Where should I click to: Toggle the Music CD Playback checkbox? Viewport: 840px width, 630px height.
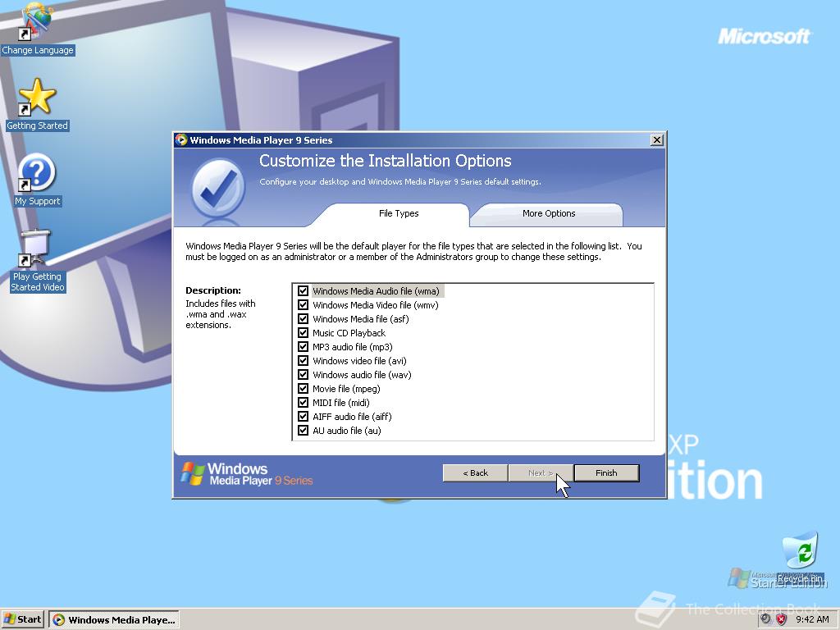[x=304, y=333]
